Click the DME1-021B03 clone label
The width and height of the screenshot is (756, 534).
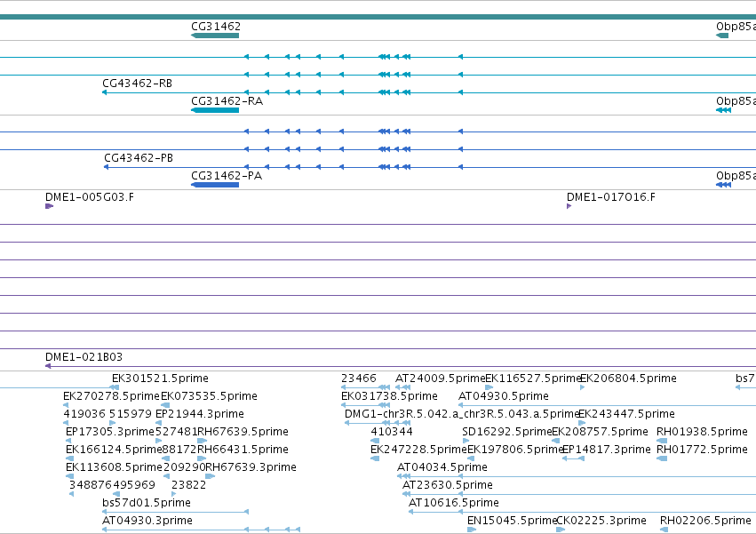(84, 357)
